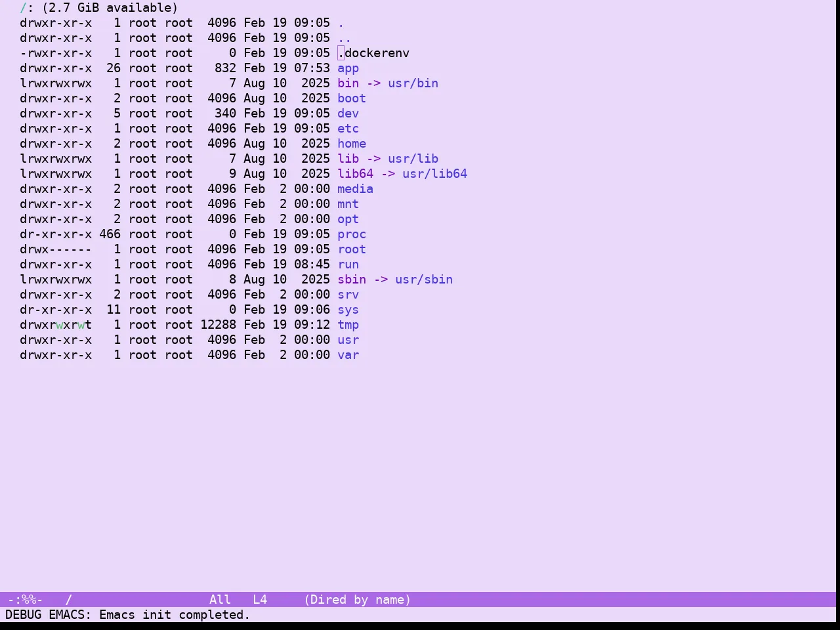Click line number 'L4' in mode line

click(260, 600)
